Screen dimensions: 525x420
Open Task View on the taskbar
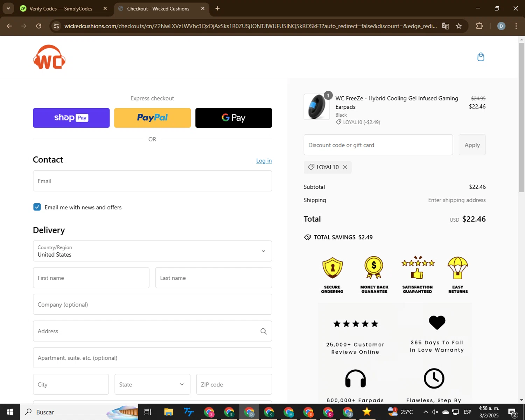tap(148, 412)
